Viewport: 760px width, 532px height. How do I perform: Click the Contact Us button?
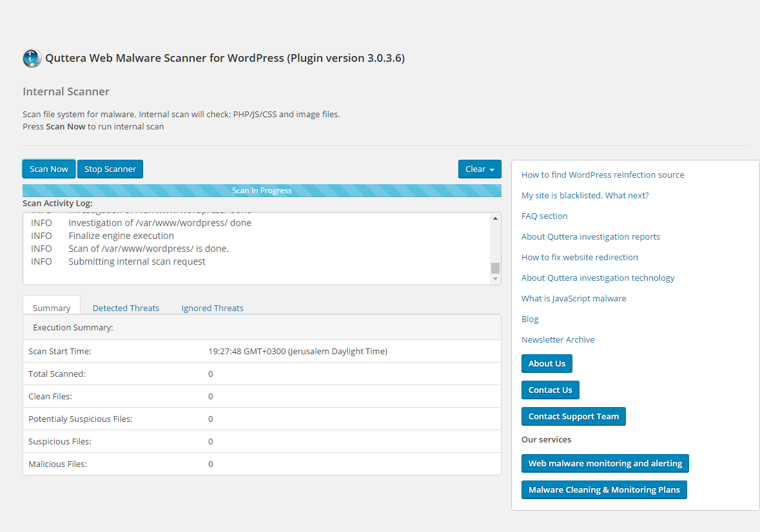550,390
